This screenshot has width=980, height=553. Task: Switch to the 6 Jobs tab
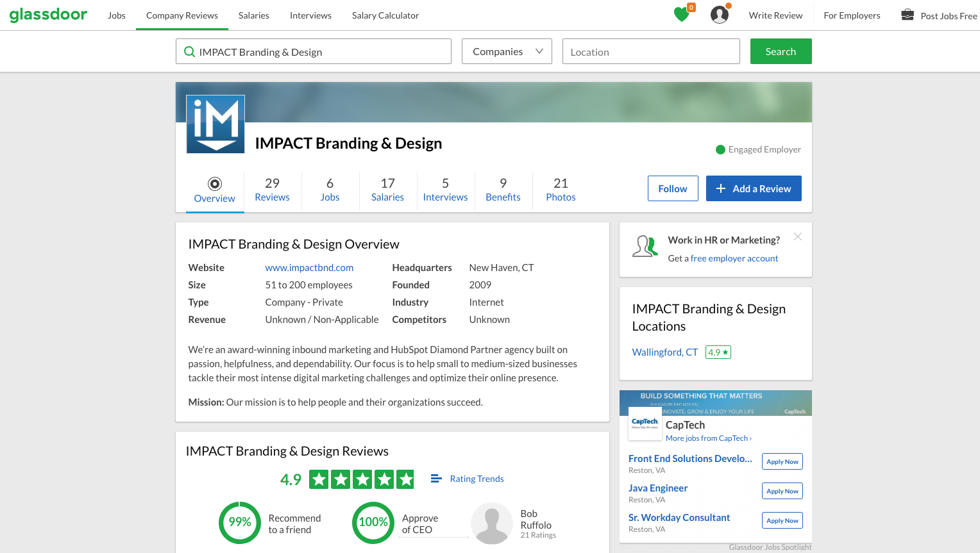(330, 190)
